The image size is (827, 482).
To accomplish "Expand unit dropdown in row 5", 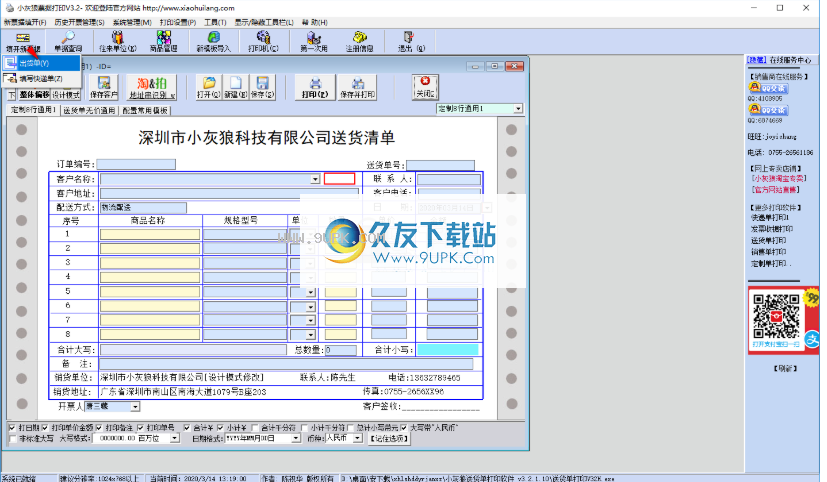I will [x=311, y=292].
